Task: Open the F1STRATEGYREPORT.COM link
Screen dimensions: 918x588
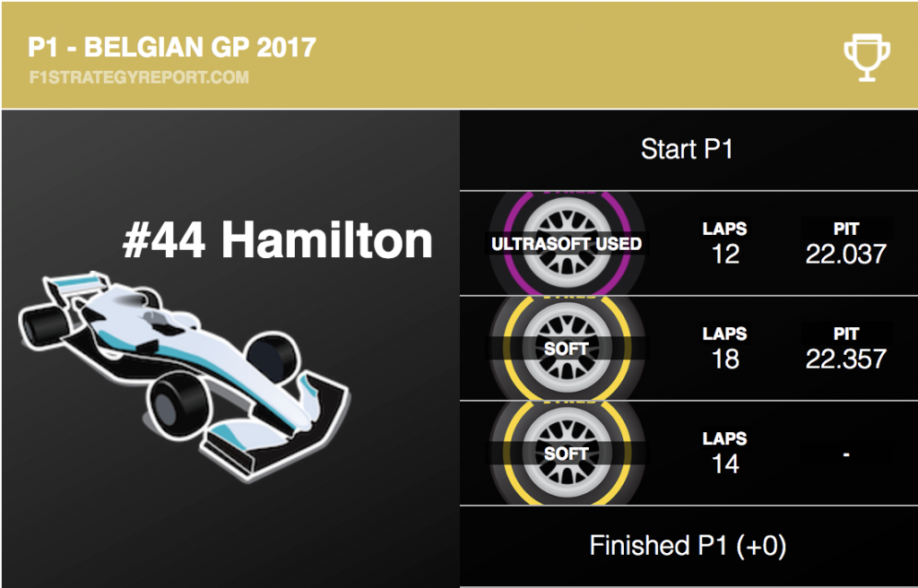Action: click(x=139, y=77)
